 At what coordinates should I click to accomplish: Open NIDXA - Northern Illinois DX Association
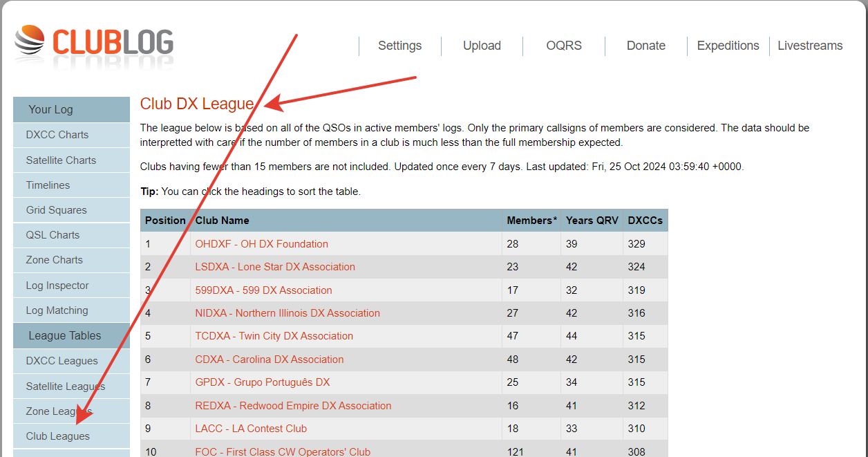click(x=287, y=313)
